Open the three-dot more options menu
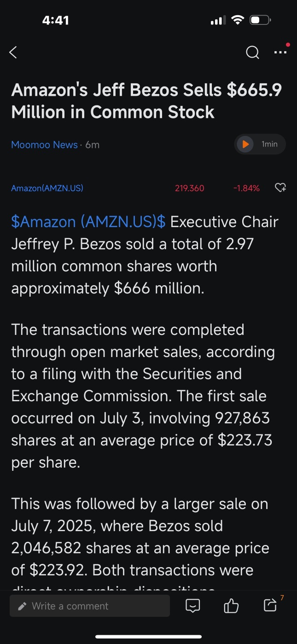The image size is (297, 644). click(280, 52)
